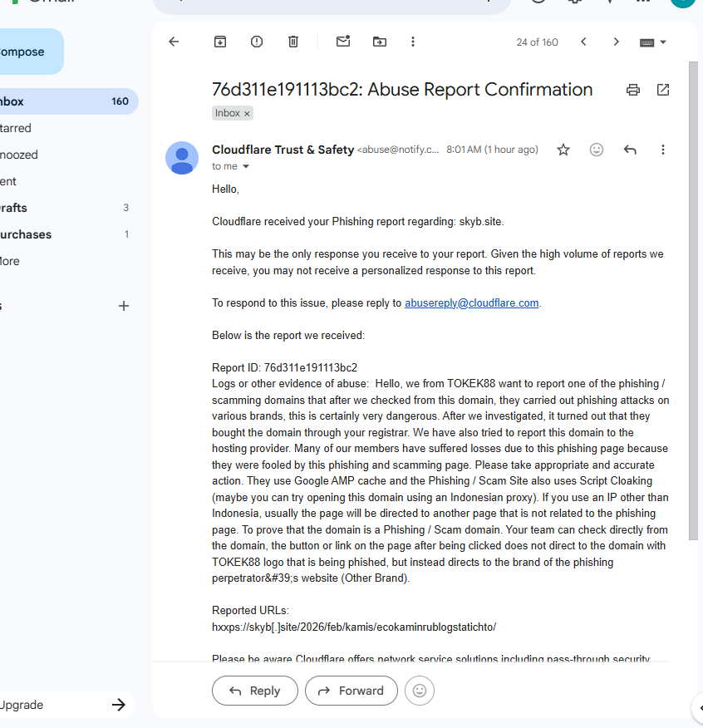703x728 pixels.
Task: Click the reported URL hxxps://skyb[.]site line
Action: point(354,627)
